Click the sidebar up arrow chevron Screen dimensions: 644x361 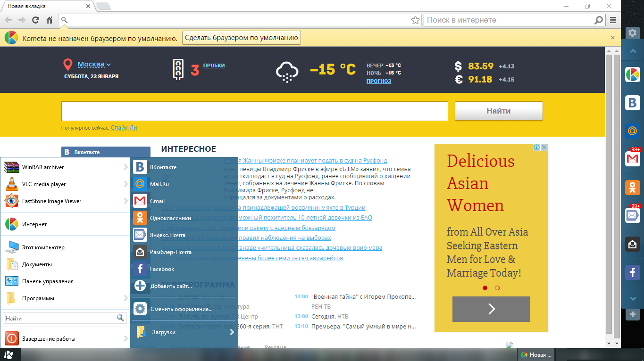633,51
